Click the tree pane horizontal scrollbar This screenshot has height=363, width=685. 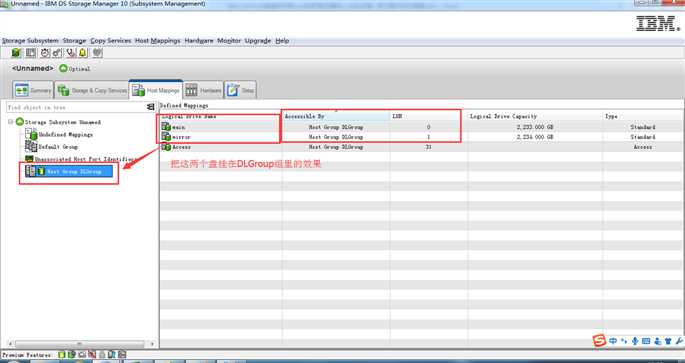click(x=80, y=344)
